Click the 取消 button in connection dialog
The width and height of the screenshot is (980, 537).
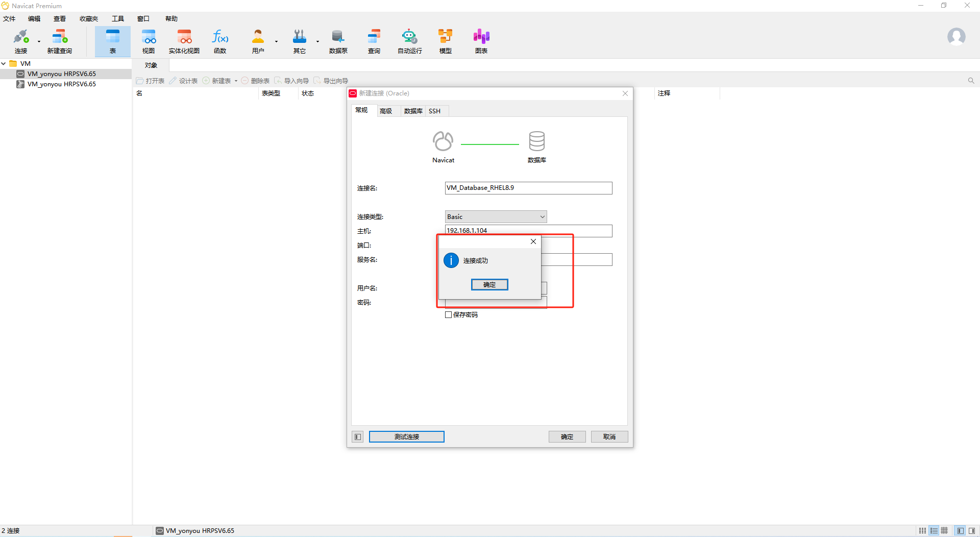pos(609,437)
